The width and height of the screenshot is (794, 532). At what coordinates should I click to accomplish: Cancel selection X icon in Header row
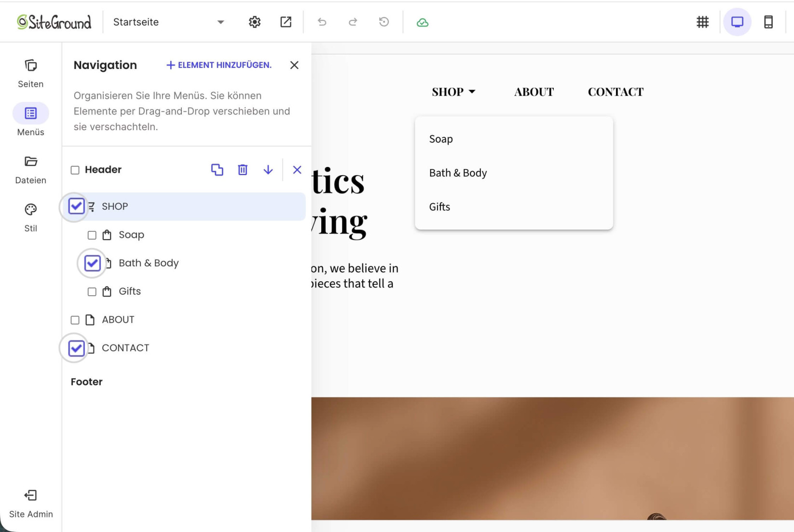(x=297, y=170)
